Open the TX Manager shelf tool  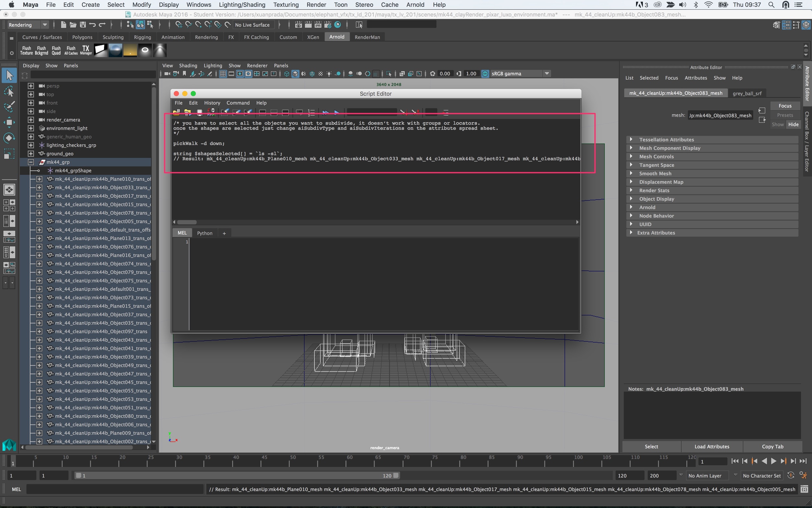pyautogui.click(x=86, y=50)
